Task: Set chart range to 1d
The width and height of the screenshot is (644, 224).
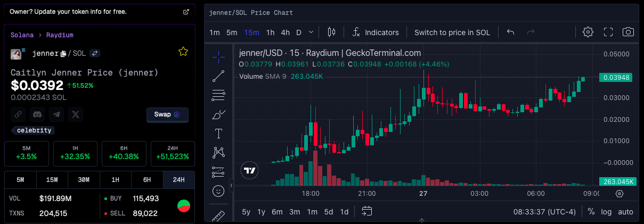Action: coord(345,212)
